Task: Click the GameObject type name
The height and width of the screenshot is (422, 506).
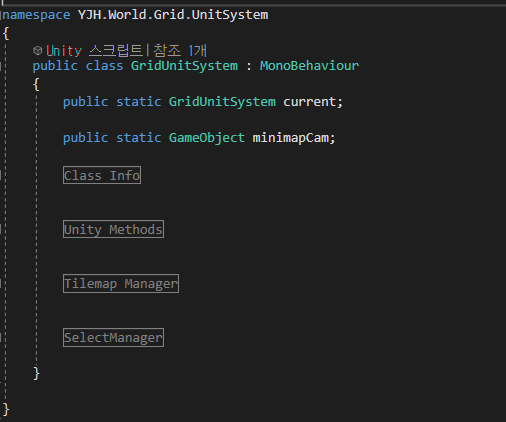Action: (x=207, y=138)
